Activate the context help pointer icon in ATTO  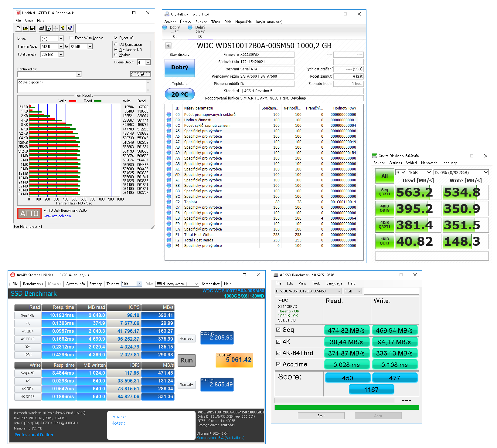pos(70,28)
